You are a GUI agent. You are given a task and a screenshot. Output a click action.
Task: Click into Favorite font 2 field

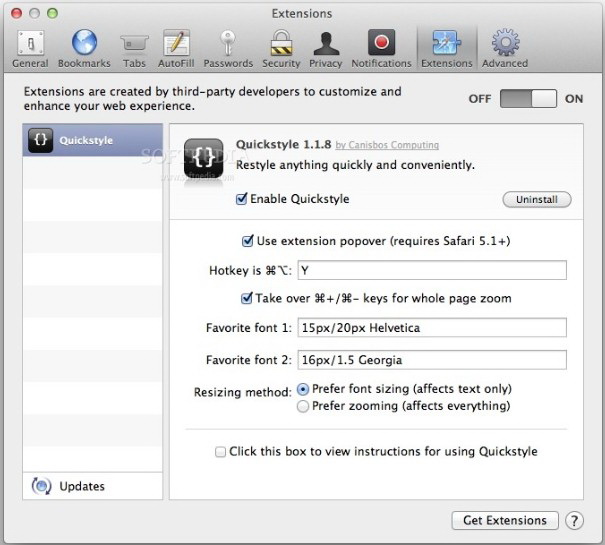[432, 360]
